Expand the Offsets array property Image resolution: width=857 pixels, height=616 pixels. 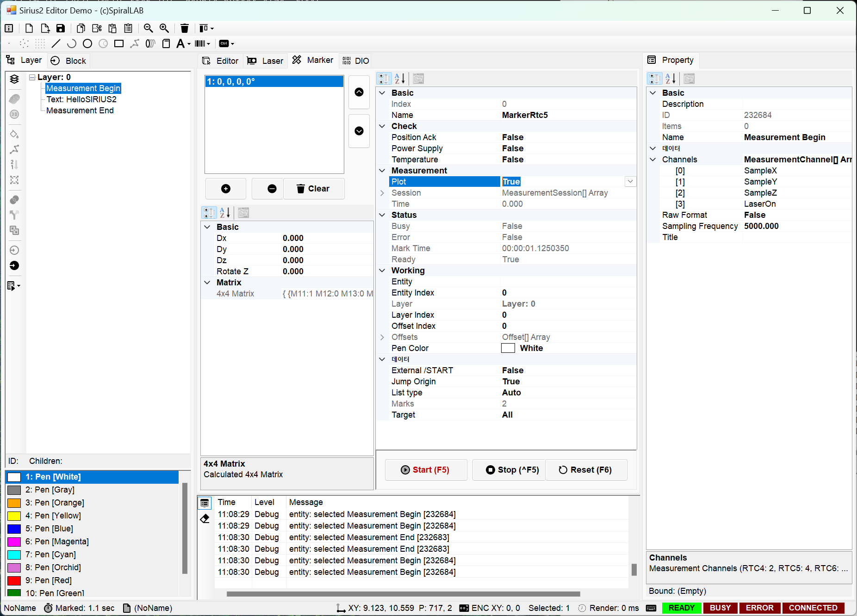382,337
